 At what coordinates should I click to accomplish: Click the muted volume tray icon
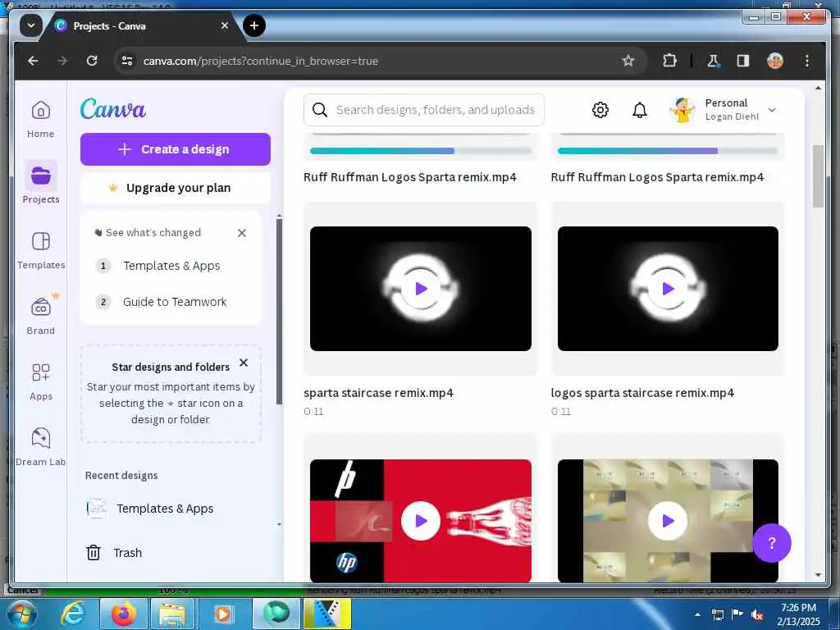[x=757, y=614]
